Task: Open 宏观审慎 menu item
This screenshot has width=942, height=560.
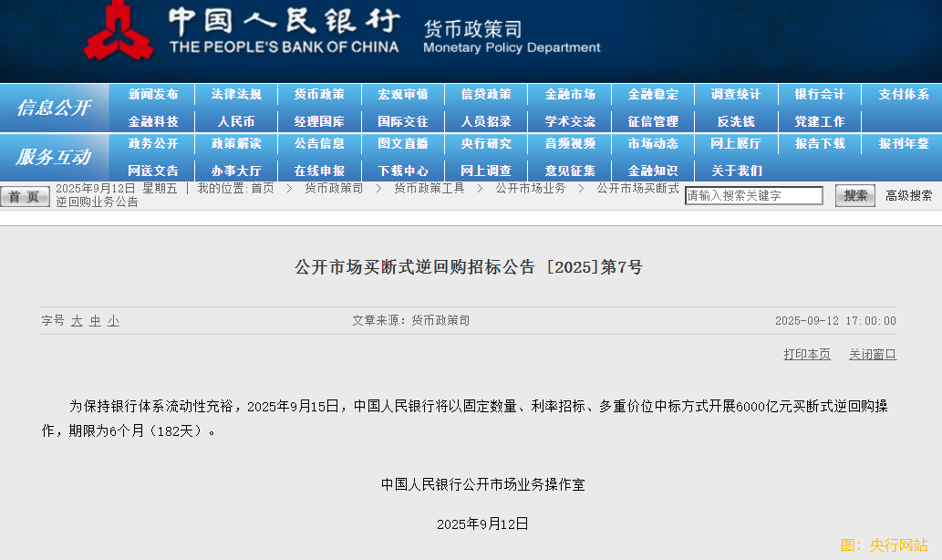Action: [x=402, y=94]
